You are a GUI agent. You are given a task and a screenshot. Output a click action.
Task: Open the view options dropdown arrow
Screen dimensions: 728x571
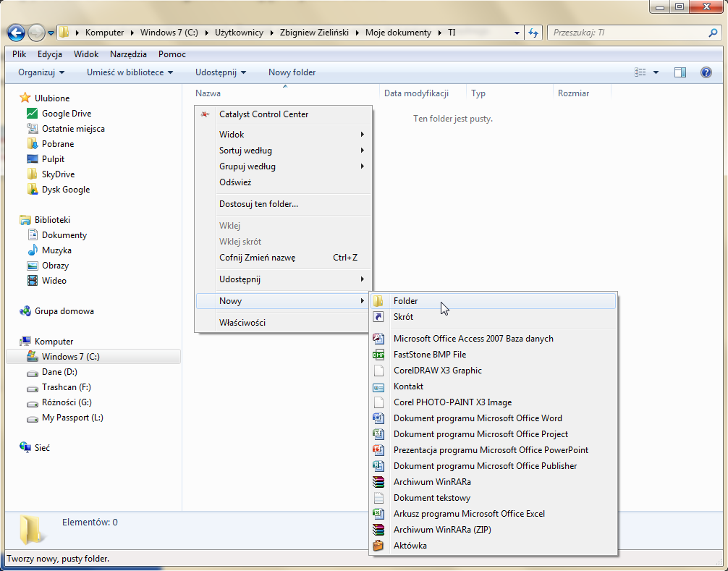pos(656,72)
